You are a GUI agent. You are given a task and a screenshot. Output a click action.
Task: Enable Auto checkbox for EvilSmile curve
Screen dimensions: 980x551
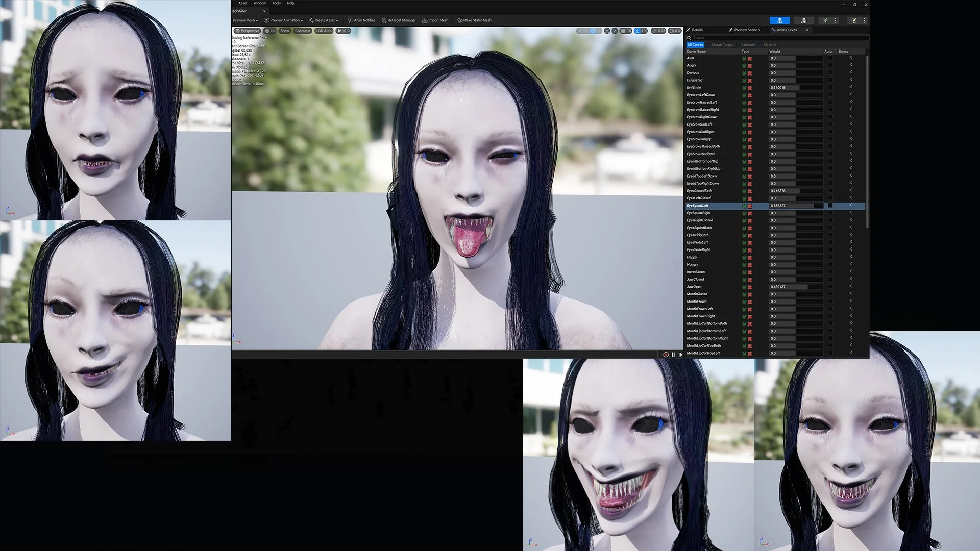click(830, 88)
